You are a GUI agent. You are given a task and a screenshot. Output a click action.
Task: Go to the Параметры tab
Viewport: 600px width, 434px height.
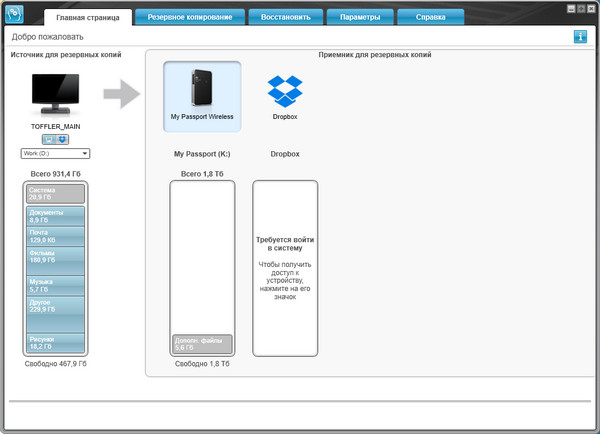(x=359, y=17)
